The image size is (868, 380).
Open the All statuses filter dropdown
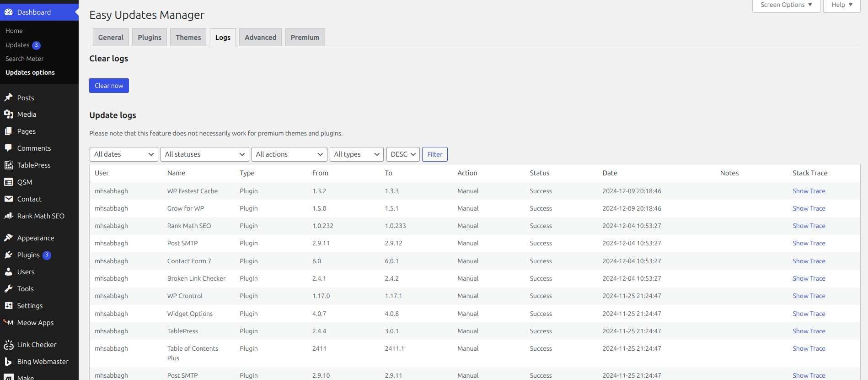(x=204, y=154)
